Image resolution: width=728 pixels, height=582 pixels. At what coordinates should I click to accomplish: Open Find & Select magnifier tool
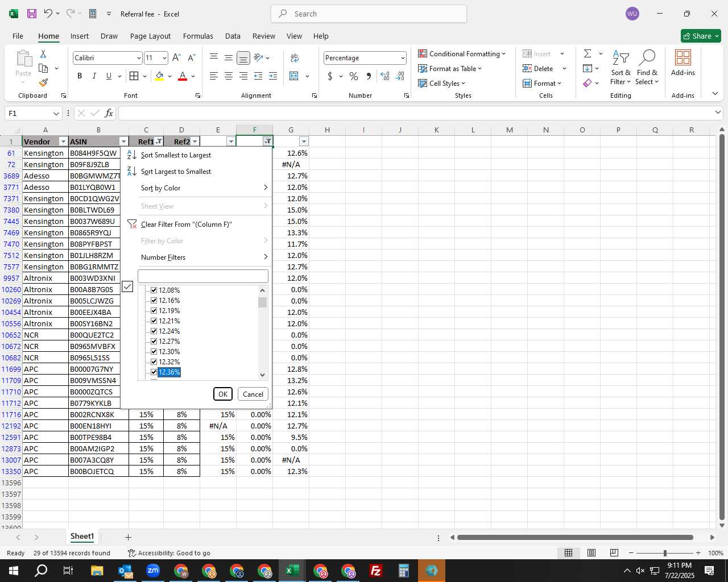647,67
